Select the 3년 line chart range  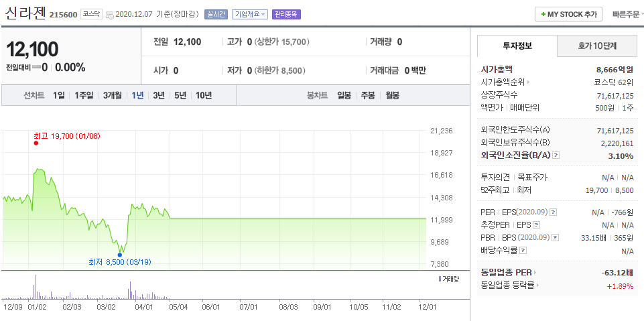click(x=159, y=96)
